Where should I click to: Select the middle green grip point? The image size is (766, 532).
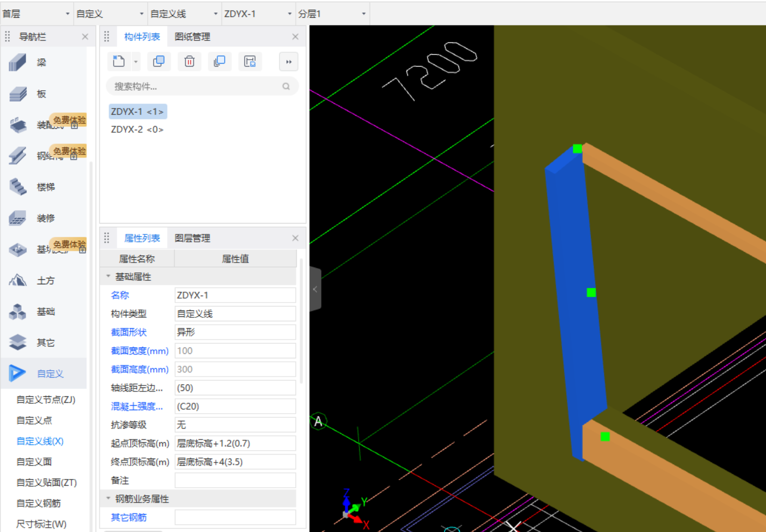point(591,293)
